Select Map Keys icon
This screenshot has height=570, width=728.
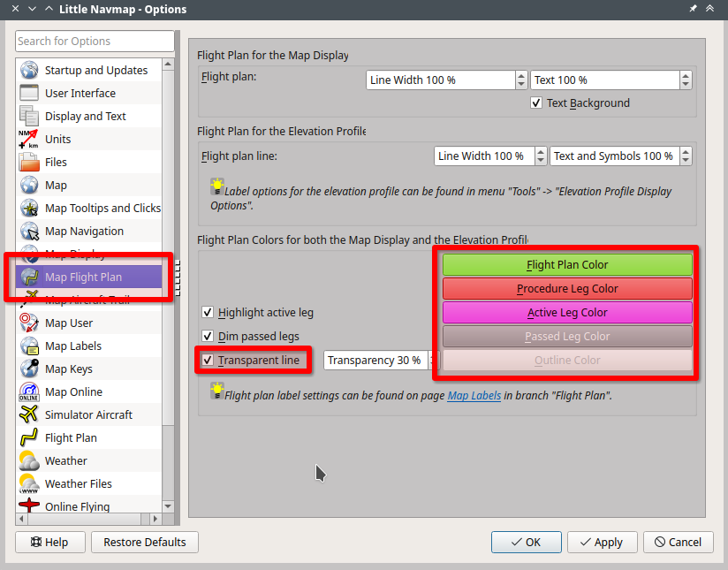pos(29,369)
